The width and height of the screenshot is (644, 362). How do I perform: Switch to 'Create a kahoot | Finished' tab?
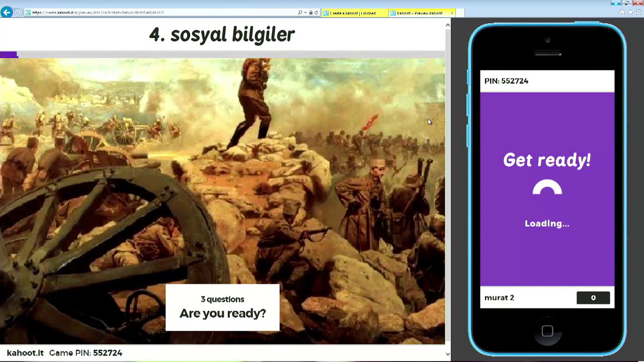pyautogui.click(x=355, y=13)
